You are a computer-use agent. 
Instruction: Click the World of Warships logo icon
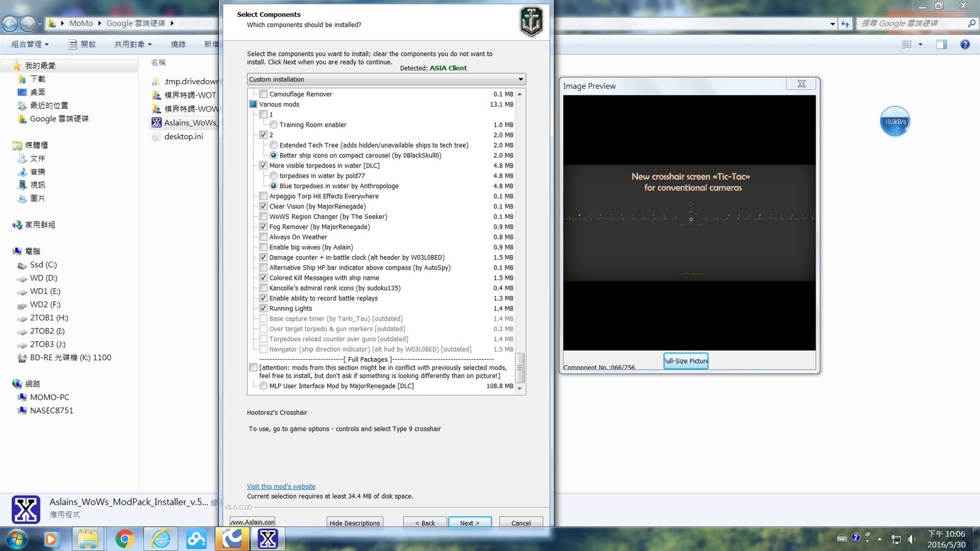coord(531,21)
